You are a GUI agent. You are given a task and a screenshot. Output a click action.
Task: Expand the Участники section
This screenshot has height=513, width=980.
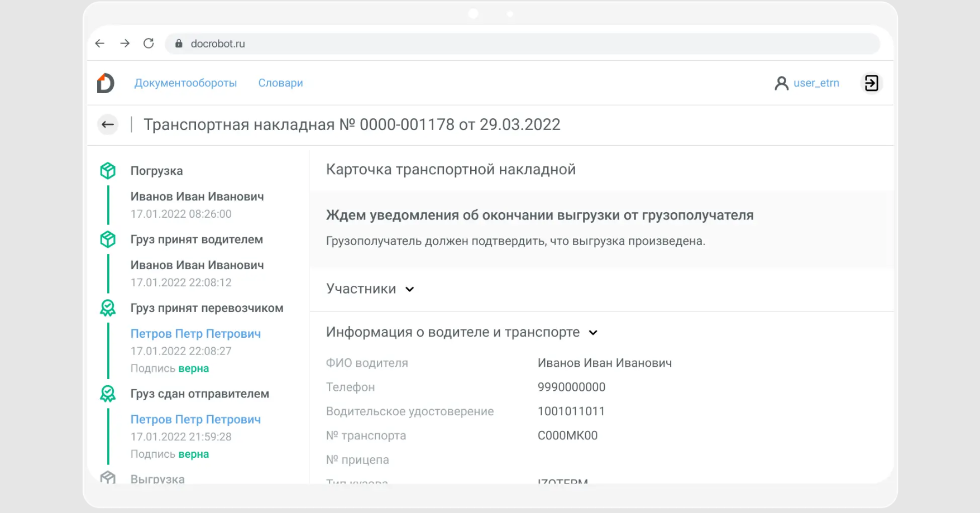(x=409, y=289)
